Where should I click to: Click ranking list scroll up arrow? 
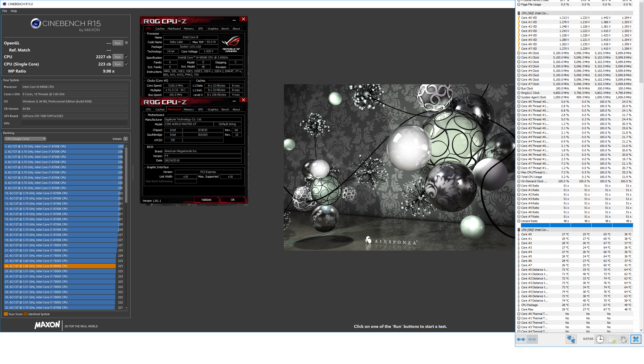coord(126,146)
